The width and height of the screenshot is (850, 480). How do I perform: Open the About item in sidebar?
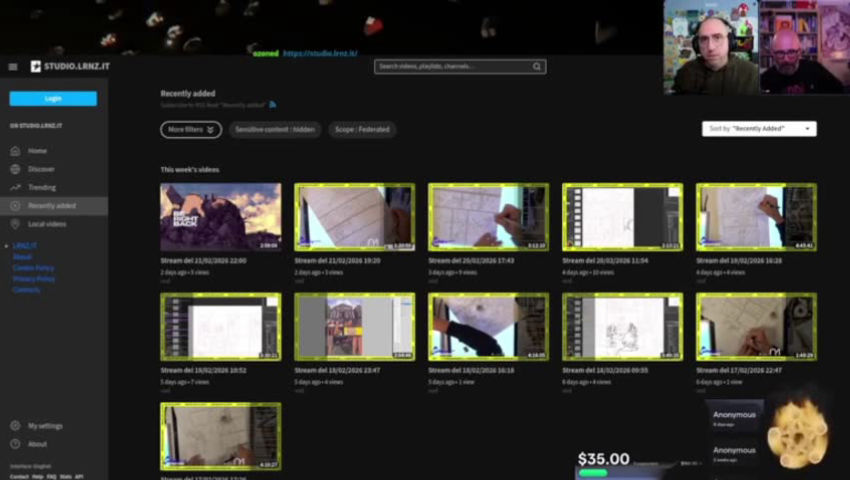tap(37, 444)
